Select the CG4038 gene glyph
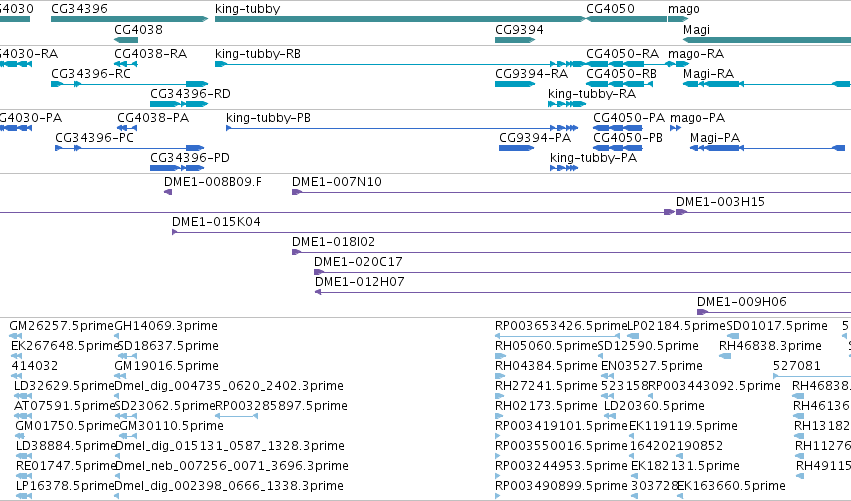The height and width of the screenshot is (501, 851). click(126, 40)
